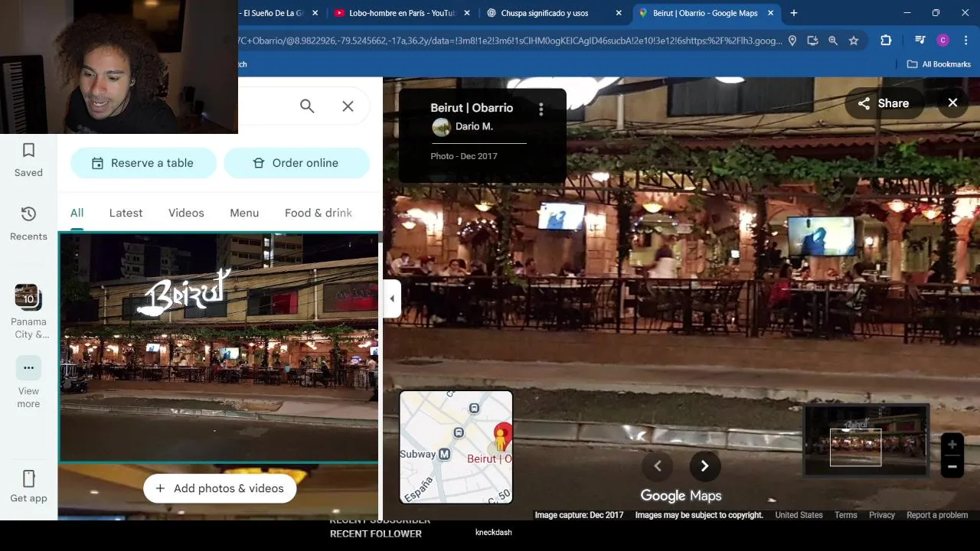Click Add photos & videos button
980x551 pixels.
tap(220, 488)
